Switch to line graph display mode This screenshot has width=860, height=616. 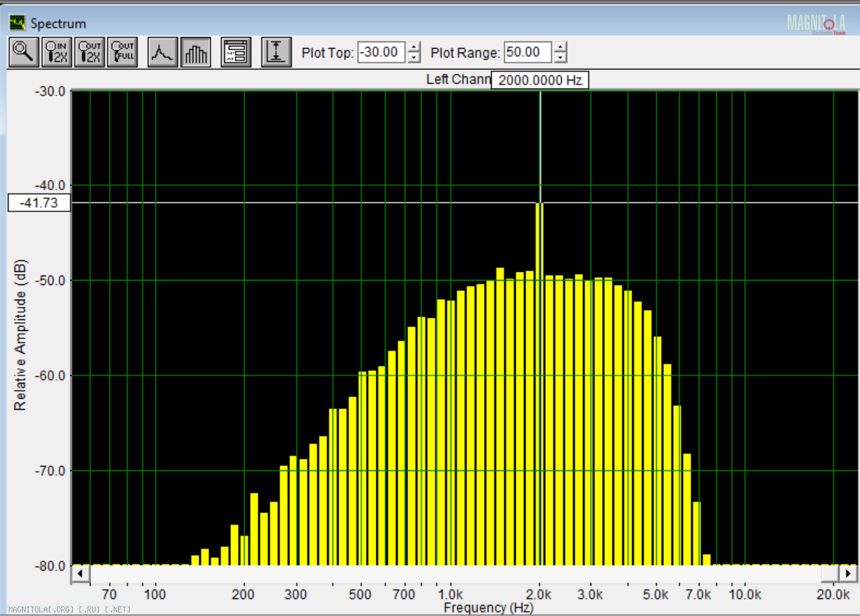[x=163, y=52]
